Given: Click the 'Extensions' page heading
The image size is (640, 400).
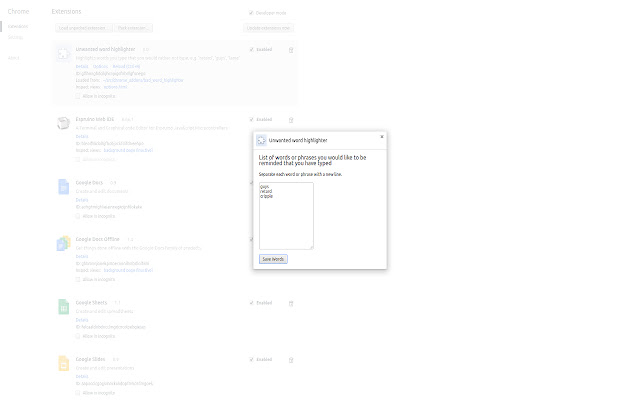Looking at the screenshot, I should tap(66, 11).
